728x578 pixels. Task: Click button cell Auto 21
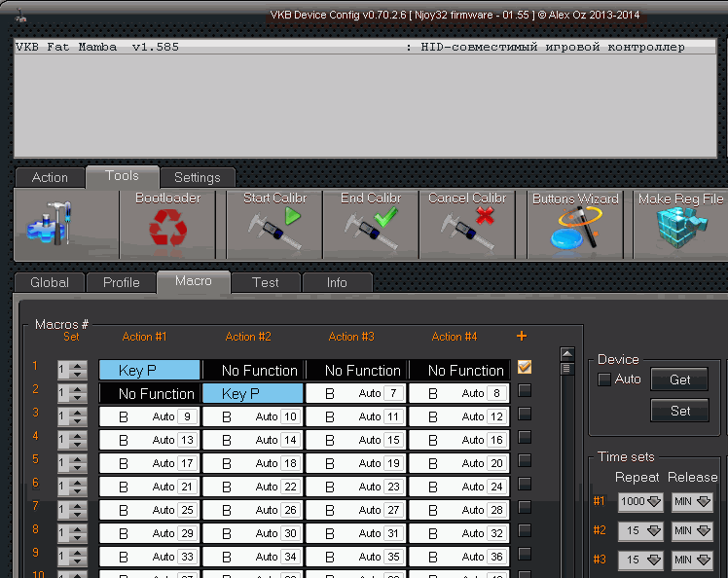pos(150,487)
